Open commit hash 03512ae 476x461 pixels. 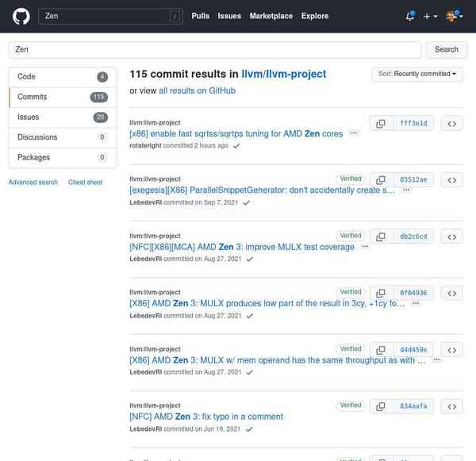[x=413, y=180]
